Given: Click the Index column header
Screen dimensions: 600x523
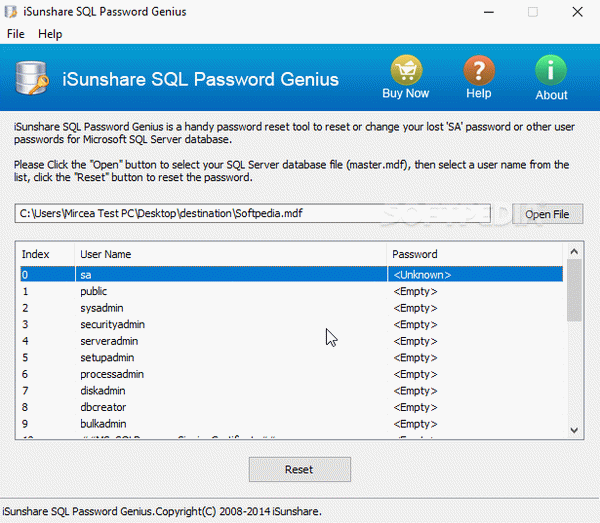Looking at the screenshot, I should coord(46,254).
